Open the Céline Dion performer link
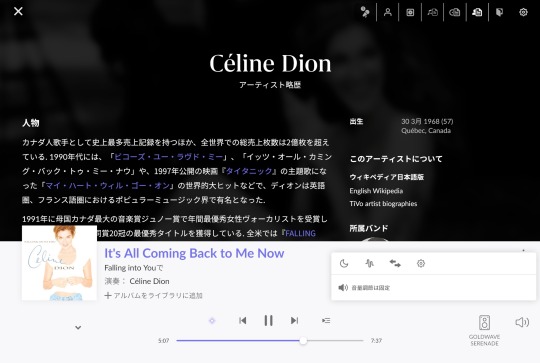 tap(149, 281)
